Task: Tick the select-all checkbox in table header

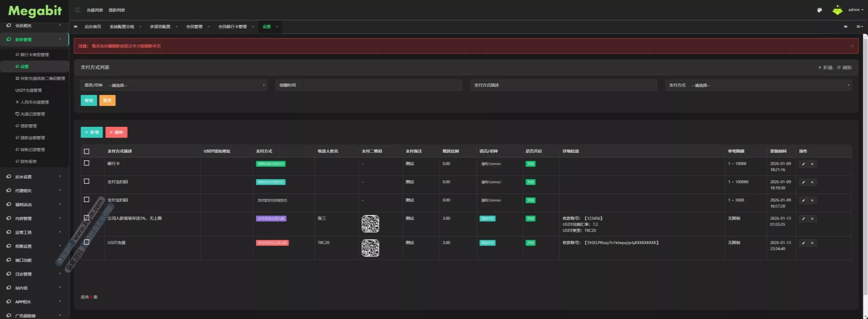Action: pos(86,152)
